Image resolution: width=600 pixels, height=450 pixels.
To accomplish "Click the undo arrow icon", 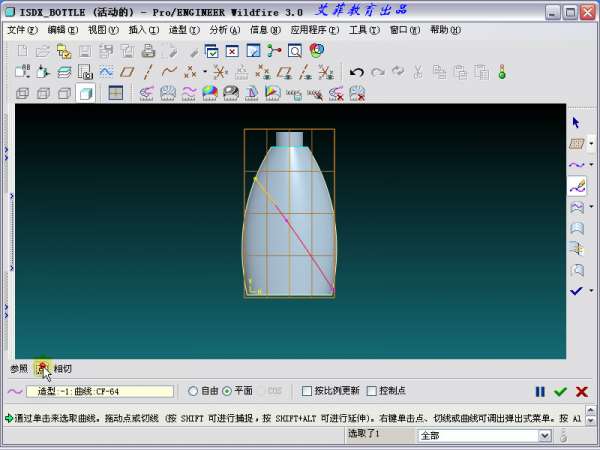I will 357,72.
